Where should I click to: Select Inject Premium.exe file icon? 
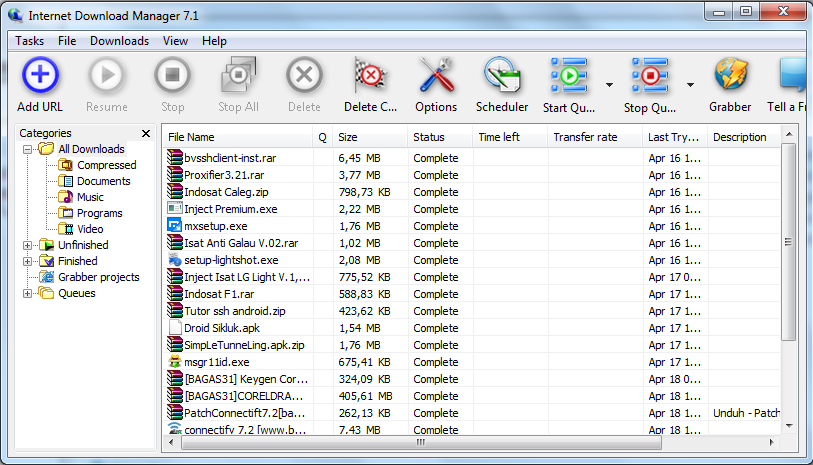coord(175,208)
